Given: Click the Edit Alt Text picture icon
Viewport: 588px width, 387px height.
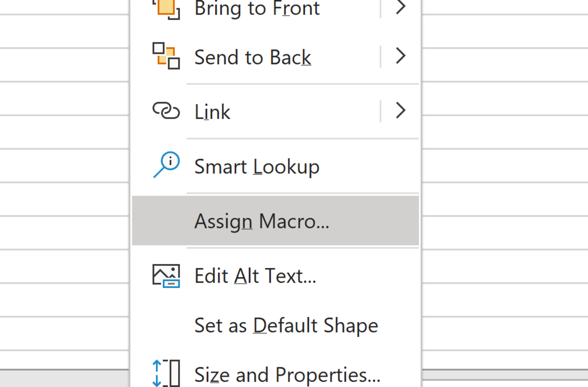Looking at the screenshot, I should coord(167,275).
